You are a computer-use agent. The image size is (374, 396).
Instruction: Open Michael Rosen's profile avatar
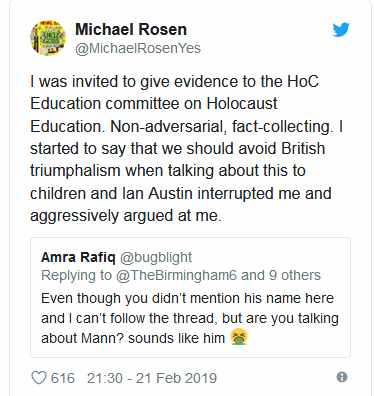click(x=48, y=37)
